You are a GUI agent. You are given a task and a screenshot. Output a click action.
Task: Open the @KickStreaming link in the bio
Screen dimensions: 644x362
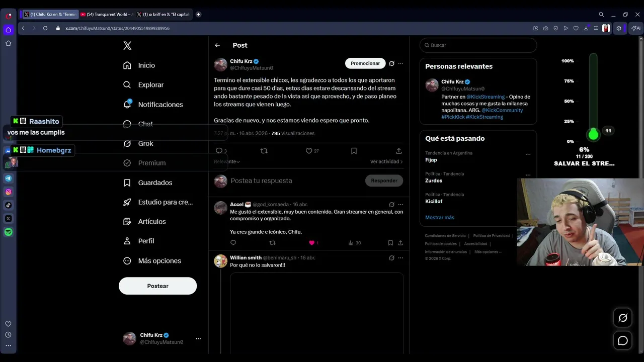point(486,97)
